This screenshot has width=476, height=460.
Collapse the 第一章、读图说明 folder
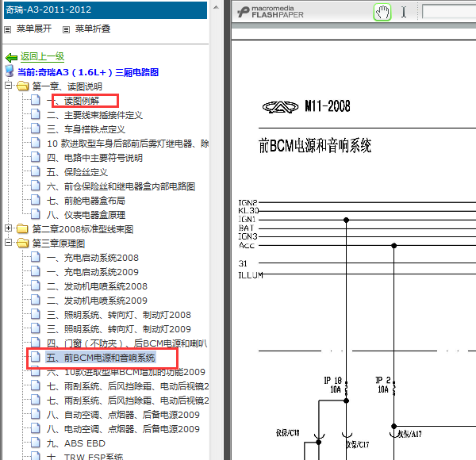click(9, 86)
